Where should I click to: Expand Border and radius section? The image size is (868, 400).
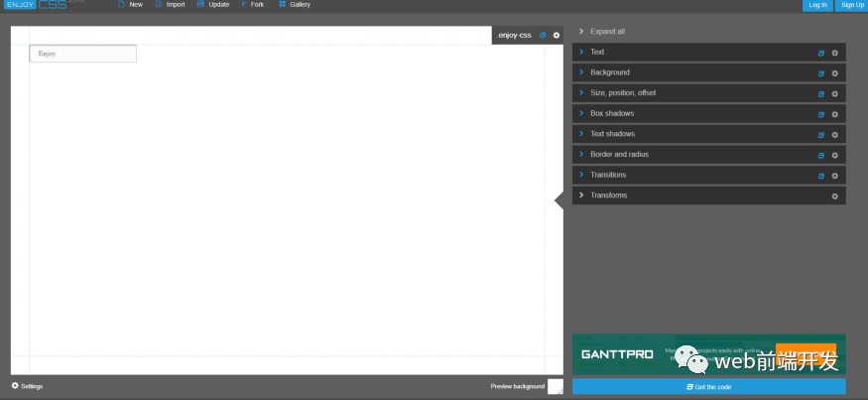point(708,155)
